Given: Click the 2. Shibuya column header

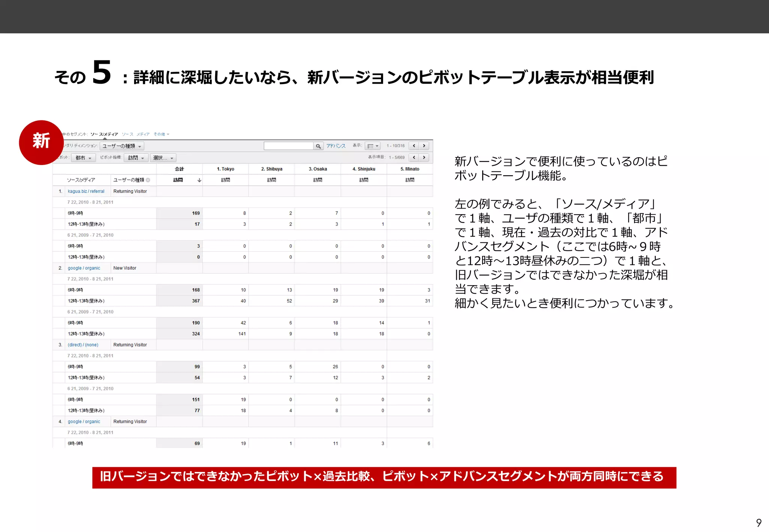Looking at the screenshot, I should (x=272, y=169).
